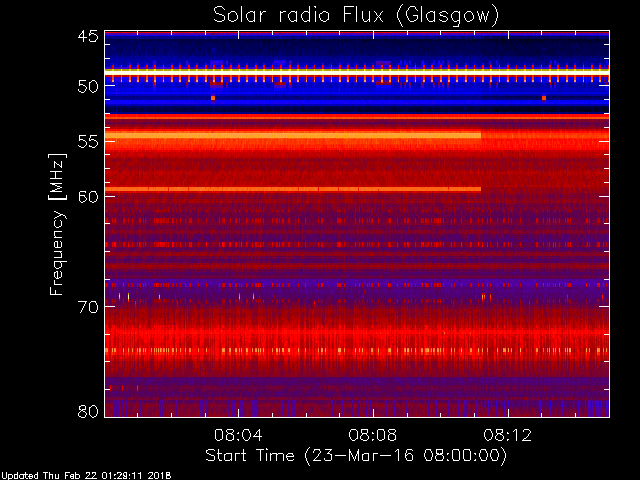Click the bright yellow-white band near 49 MHz
The height and width of the screenshot is (480, 640).
[x=357, y=72]
